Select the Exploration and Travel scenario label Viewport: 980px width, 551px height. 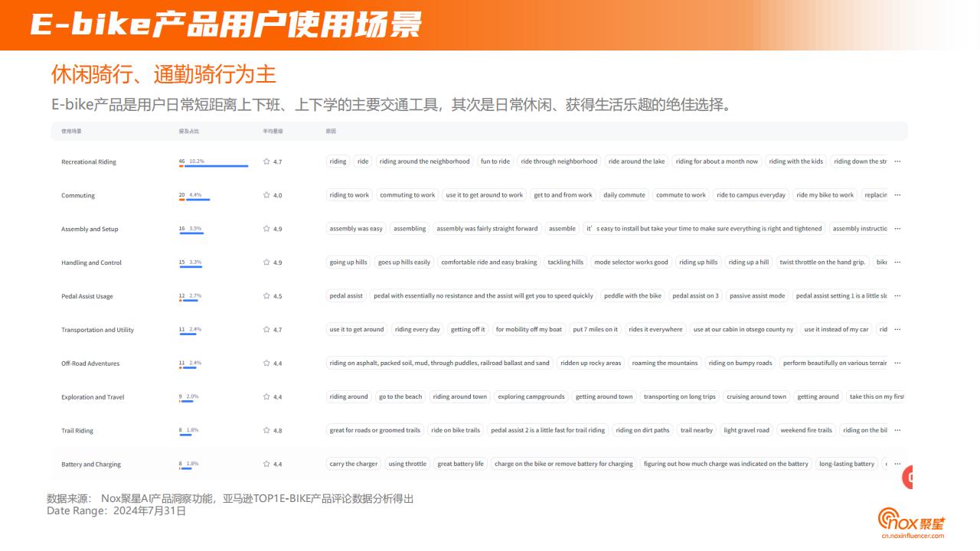[93, 398]
